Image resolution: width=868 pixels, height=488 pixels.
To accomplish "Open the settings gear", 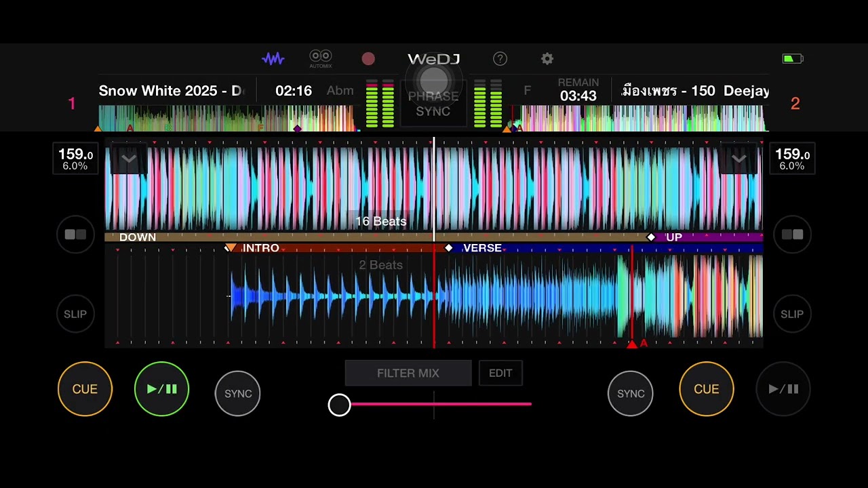I will tap(547, 59).
